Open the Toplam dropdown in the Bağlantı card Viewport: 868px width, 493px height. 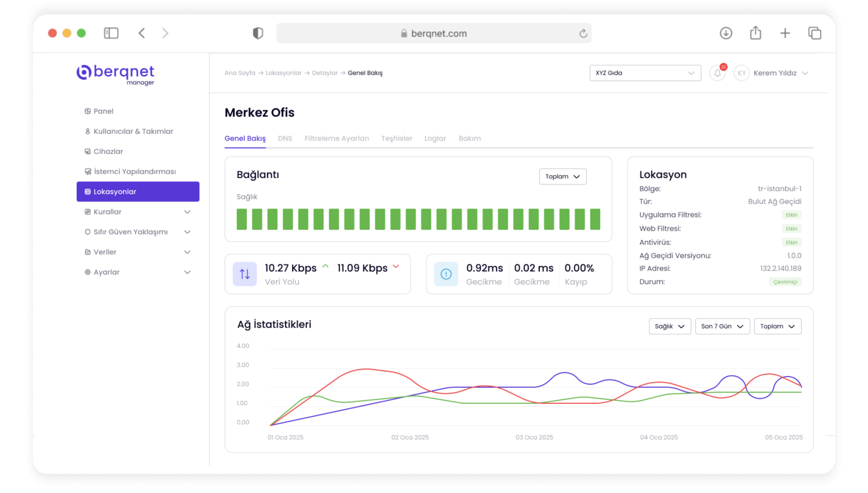pos(563,177)
